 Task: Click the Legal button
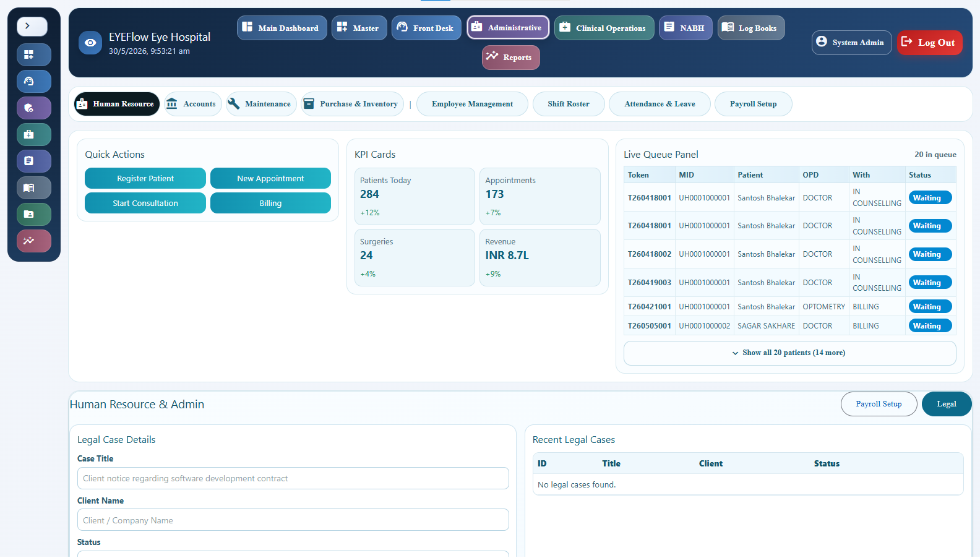click(x=947, y=404)
